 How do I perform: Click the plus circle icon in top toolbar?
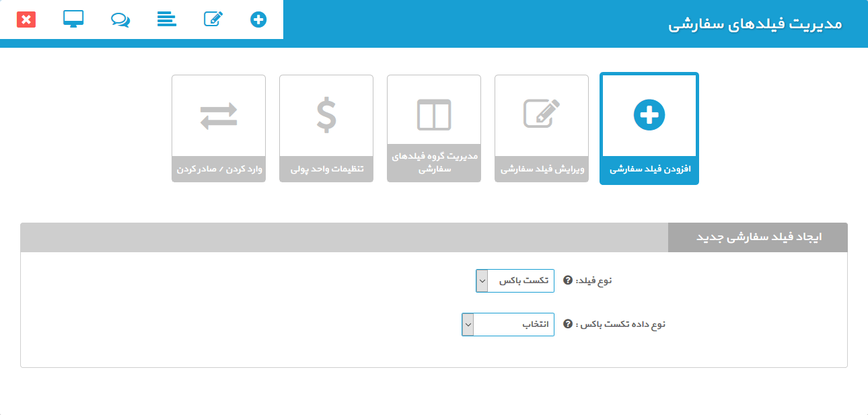click(258, 20)
